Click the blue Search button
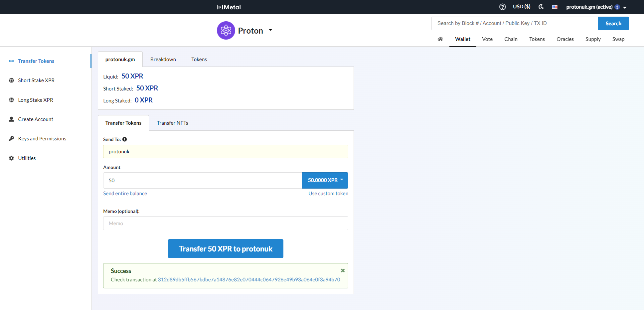The width and height of the screenshot is (644, 310). 613,23
